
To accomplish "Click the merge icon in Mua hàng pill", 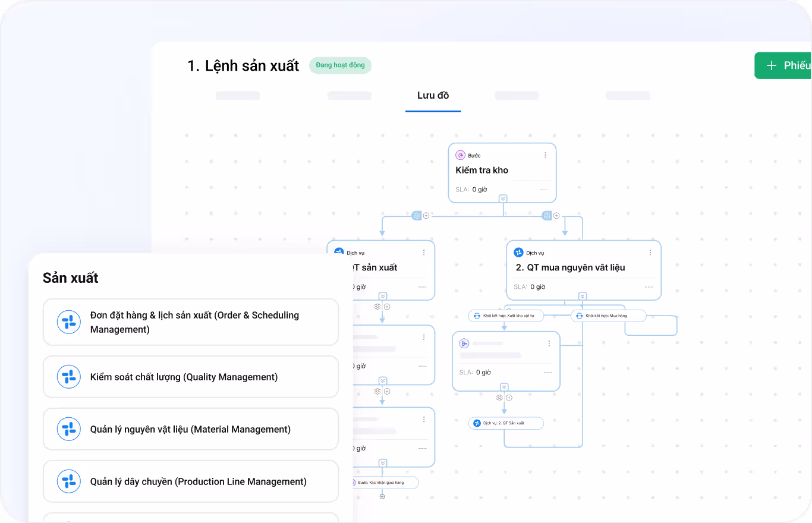I will (580, 316).
